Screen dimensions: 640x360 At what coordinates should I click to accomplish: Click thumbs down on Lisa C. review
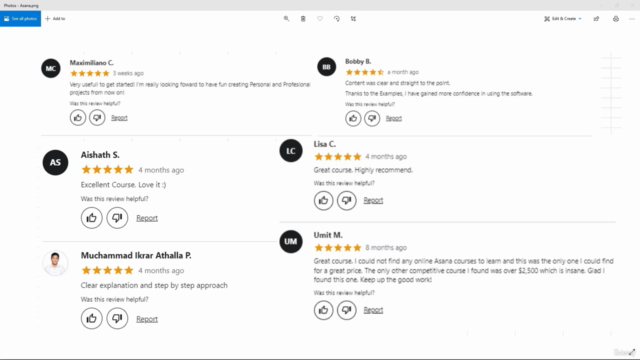click(x=347, y=200)
